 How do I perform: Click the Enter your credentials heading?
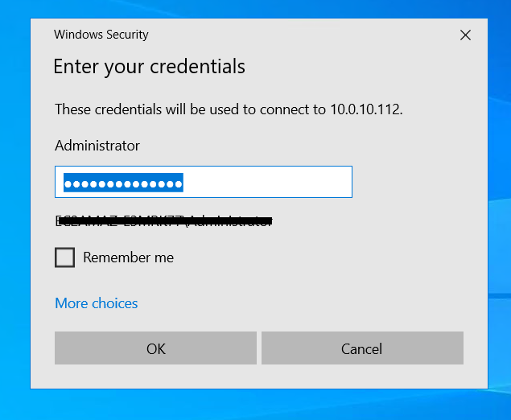pos(149,66)
